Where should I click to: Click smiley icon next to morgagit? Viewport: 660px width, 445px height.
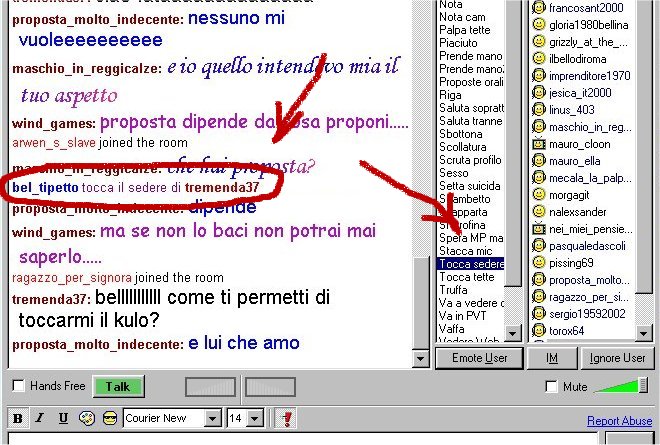[x=539, y=195]
